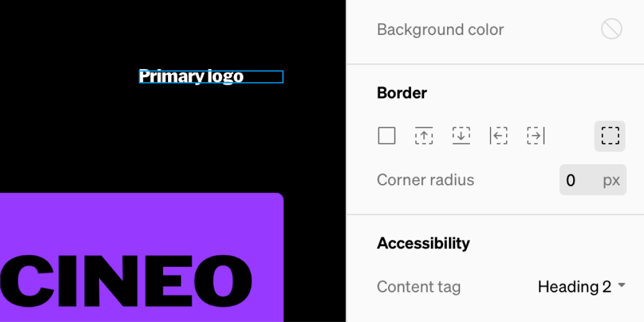Select the Accessibility section header
The height and width of the screenshot is (322, 644).
click(x=423, y=243)
